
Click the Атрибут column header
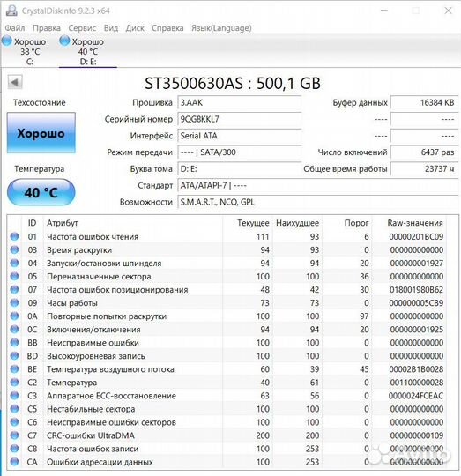pyautogui.click(x=63, y=223)
